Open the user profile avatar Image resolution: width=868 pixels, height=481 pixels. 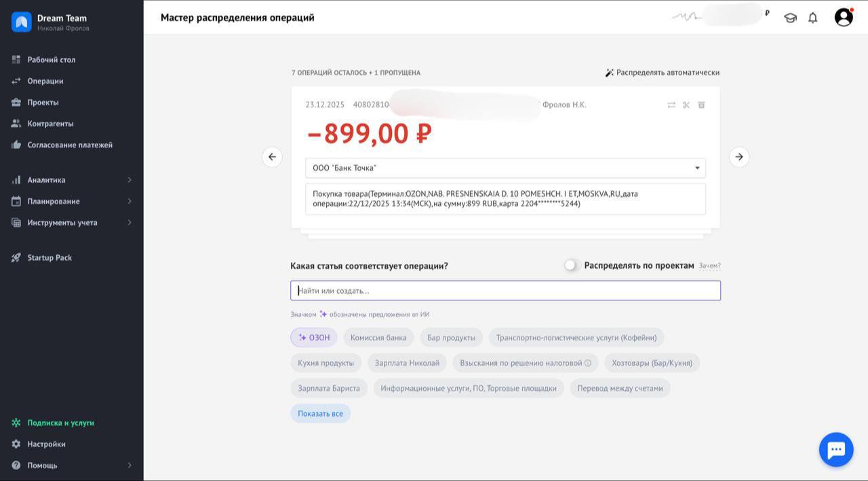[x=844, y=18]
